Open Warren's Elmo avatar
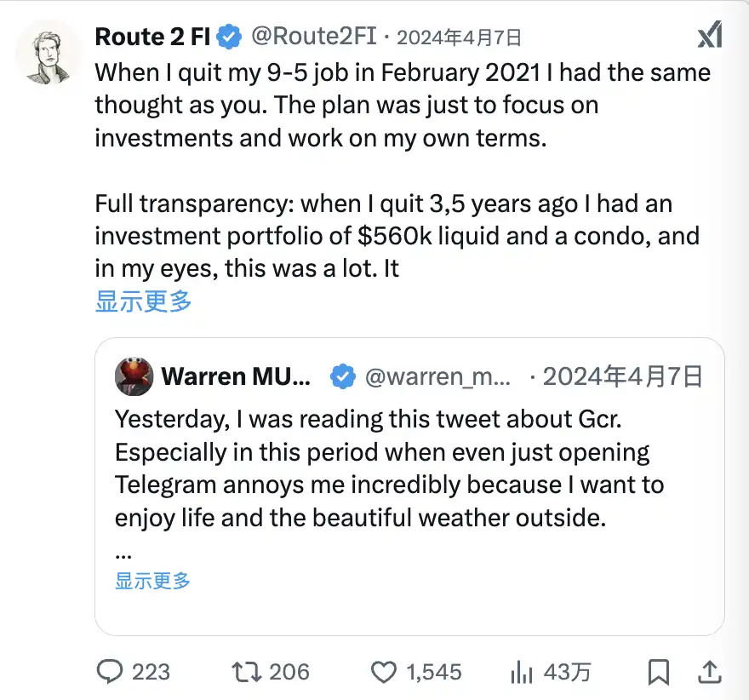This screenshot has width=749, height=700. (x=134, y=376)
